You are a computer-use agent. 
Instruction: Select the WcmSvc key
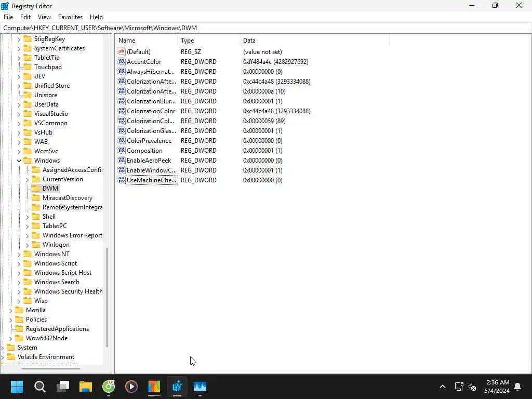coord(46,151)
